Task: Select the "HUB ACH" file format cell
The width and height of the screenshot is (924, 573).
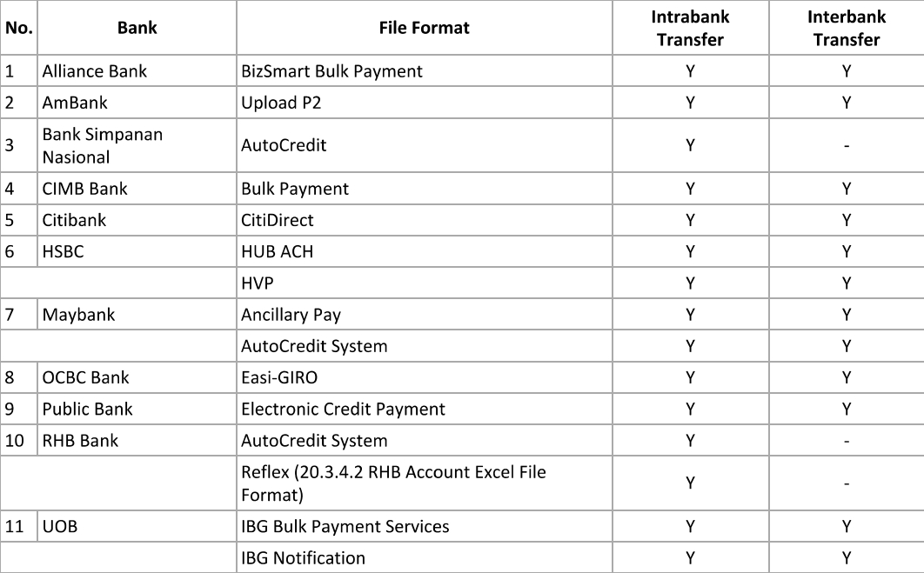Action: [x=277, y=252]
